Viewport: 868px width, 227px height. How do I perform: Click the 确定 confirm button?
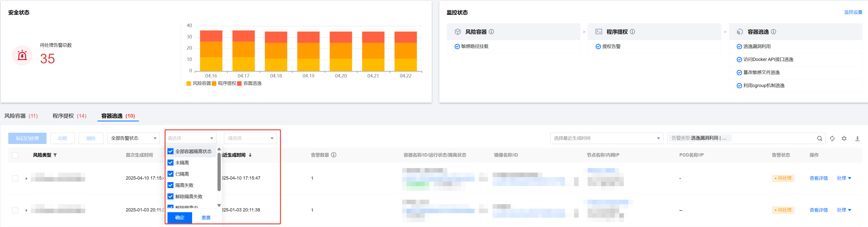click(180, 217)
